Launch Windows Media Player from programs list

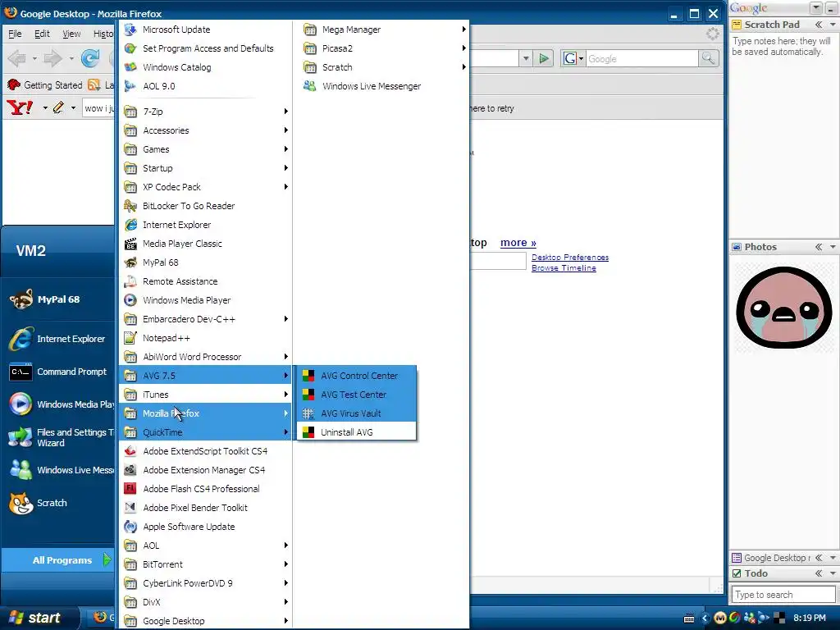tap(206, 300)
